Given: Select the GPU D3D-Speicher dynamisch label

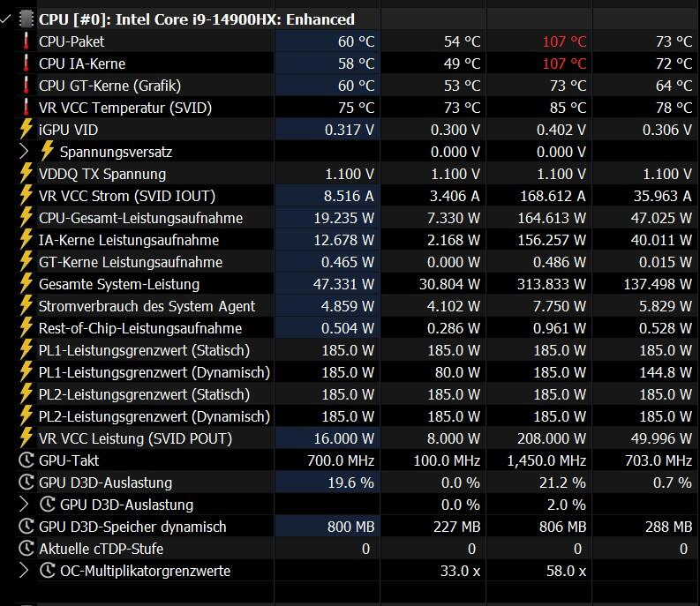Looking at the screenshot, I should pyautogui.click(x=132, y=527).
